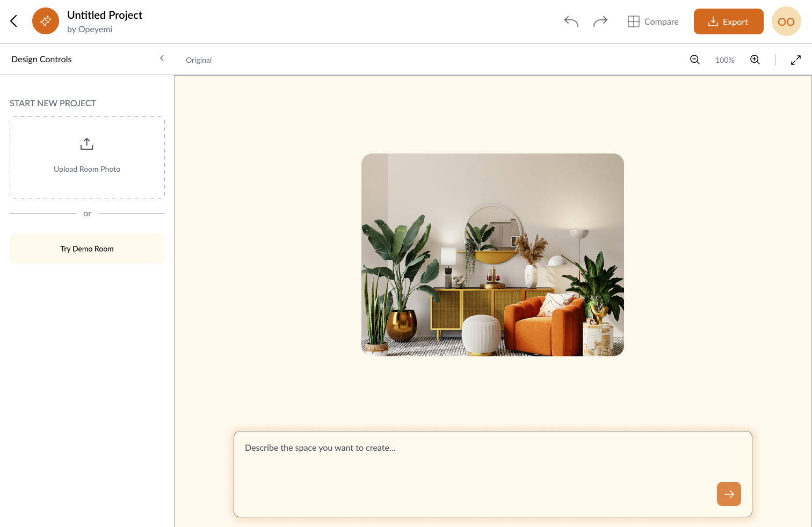Zoom out of the canvas
Viewport: 812px width, 527px height.
pyautogui.click(x=695, y=60)
